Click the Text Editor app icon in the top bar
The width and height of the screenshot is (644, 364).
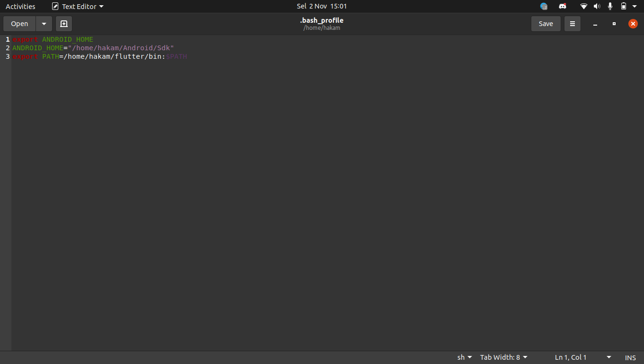click(x=54, y=6)
